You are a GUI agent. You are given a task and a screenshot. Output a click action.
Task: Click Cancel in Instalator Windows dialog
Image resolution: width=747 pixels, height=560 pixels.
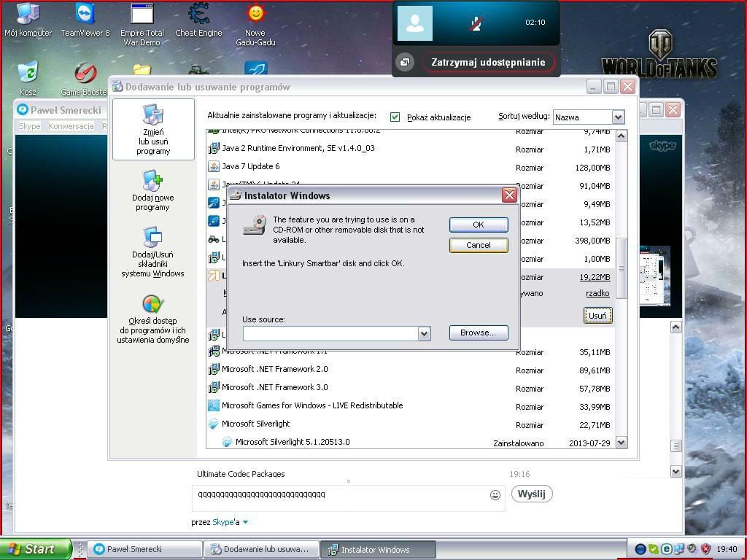[x=479, y=245]
